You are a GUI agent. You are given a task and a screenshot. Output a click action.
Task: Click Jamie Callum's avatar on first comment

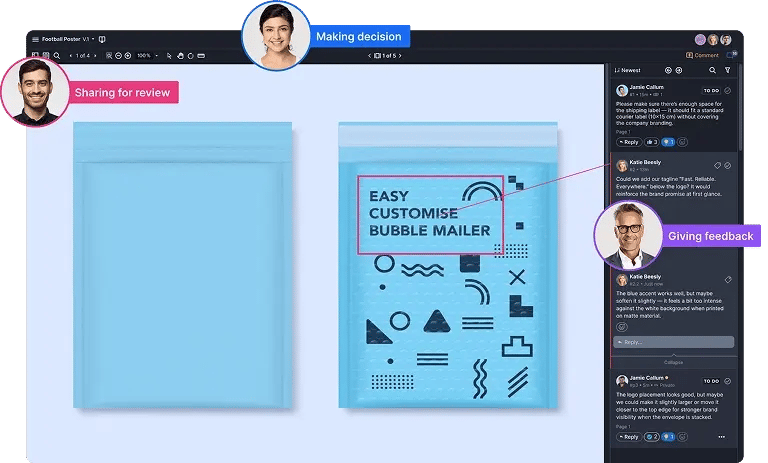(x=622, y=90)
